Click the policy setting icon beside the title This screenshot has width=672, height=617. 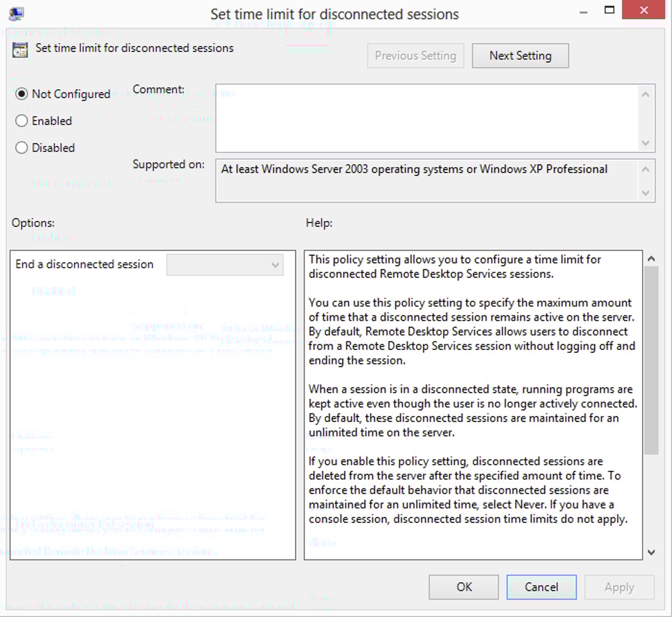(21, 49)
